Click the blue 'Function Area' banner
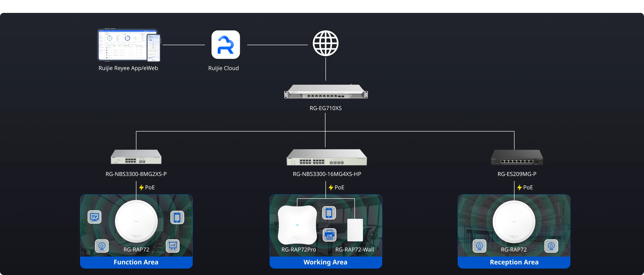This screenshot has height=275, width=644. tap(136, 262)
